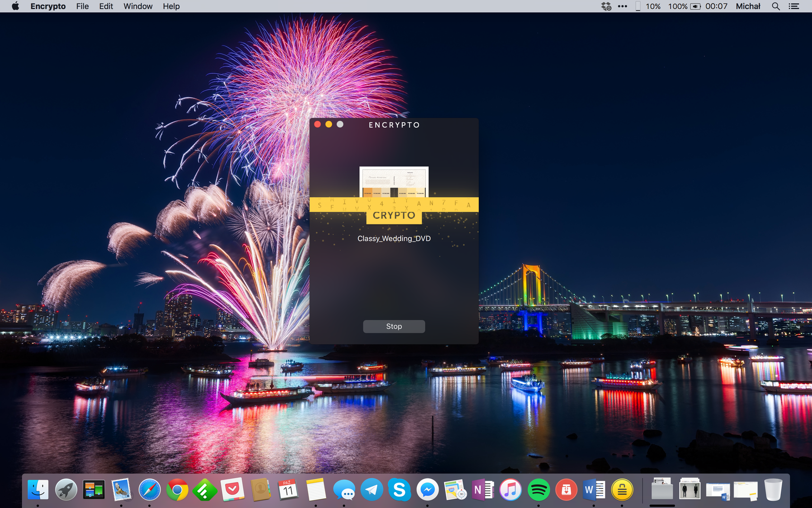Click the Stop button in Encrypto

pos(394,327)
